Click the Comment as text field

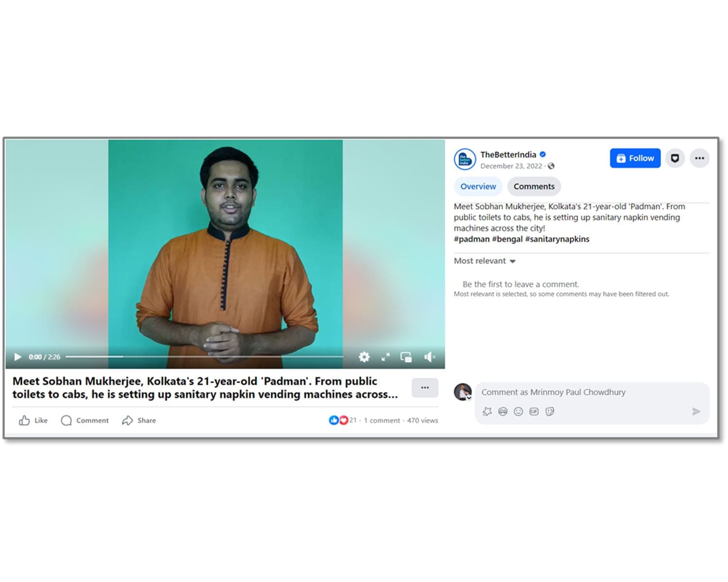(582, 392)
